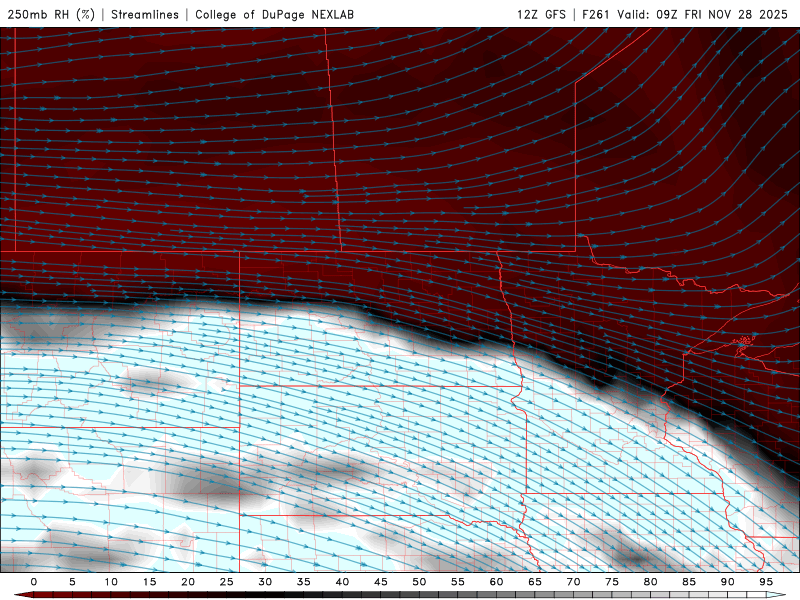Click "Valid: 09Z FRI NOV 28 2025" text
800x600 pixels.
[x=703, y=14]
